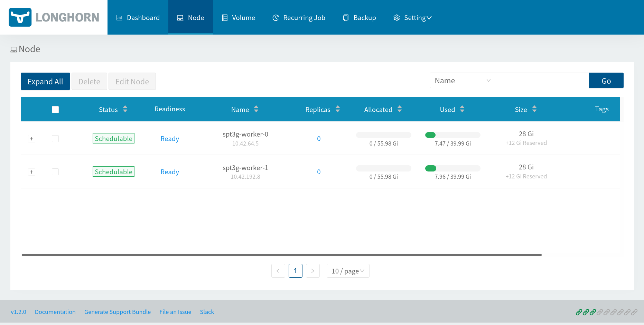Click Generate Support Bundle link
644x325 pixels.
point(118,312)
